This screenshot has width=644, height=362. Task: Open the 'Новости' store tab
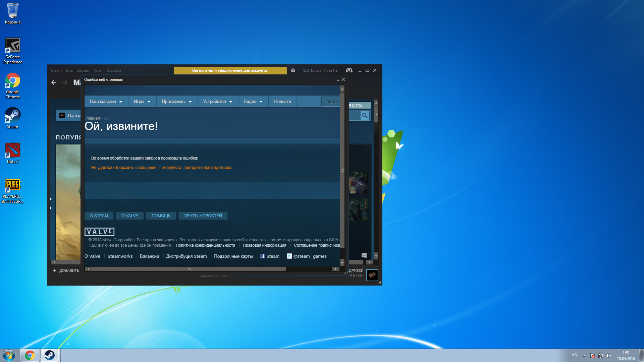282,102
